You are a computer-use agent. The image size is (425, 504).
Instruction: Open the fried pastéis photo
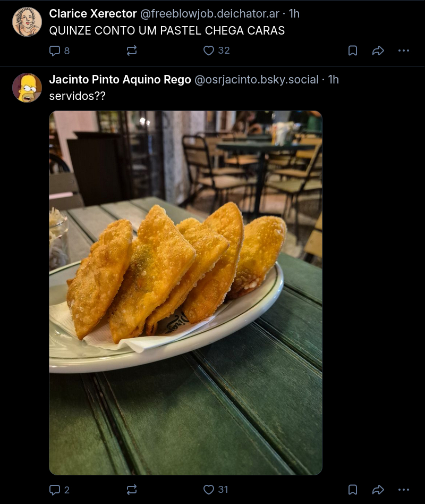(185, 292)
